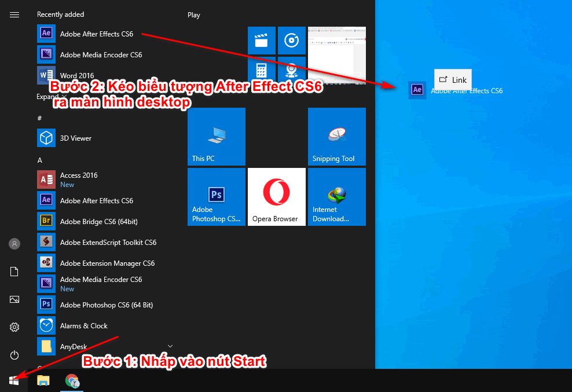Open the Internet Download Manager tile
This screenshot has height=392, width=572.
tap(337, 197)
